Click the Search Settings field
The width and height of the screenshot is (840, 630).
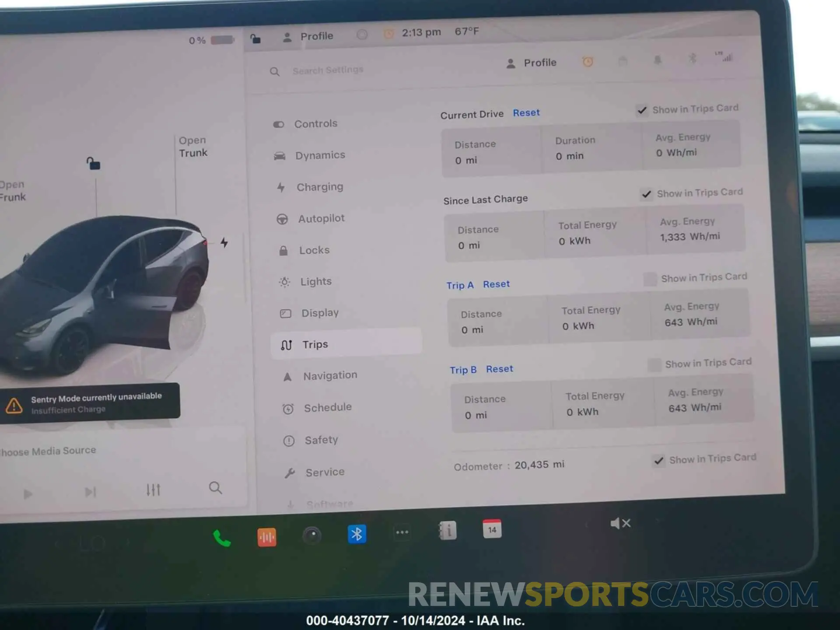[328, 70]
